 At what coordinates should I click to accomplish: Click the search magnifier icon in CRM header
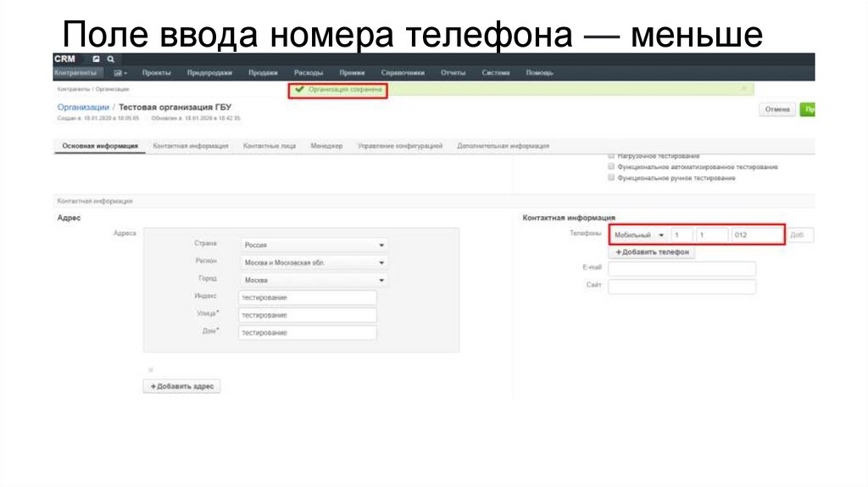tap(110, 59)
